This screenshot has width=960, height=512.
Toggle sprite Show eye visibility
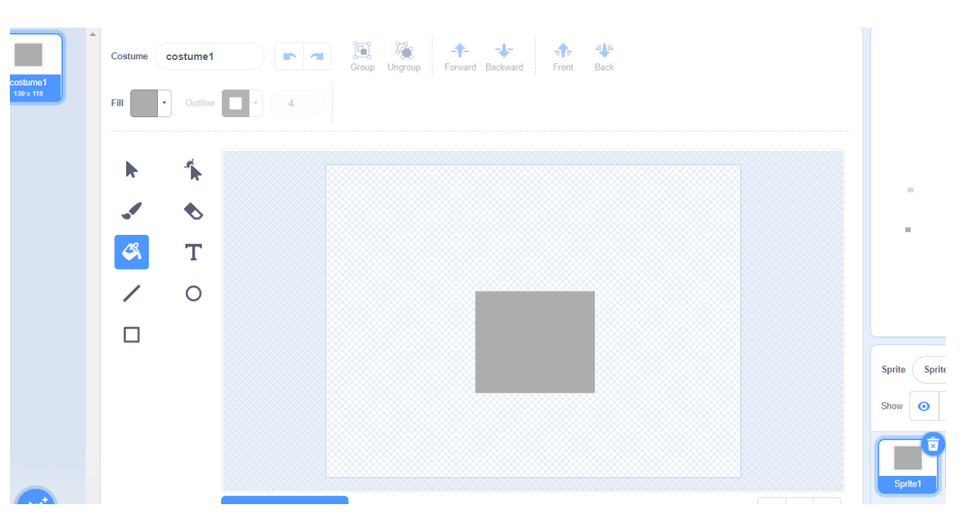[x=923, y=406]
